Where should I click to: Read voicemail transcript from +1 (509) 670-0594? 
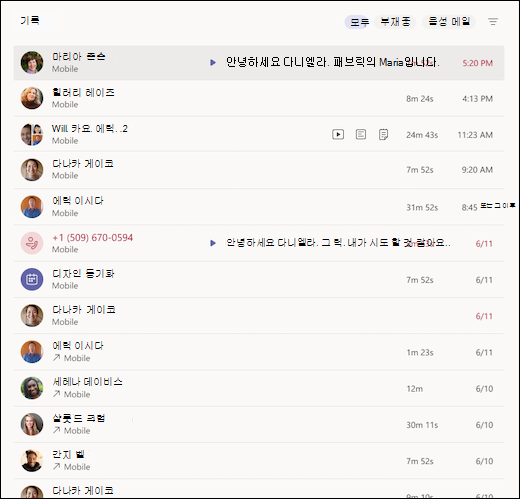coord(338,243)
